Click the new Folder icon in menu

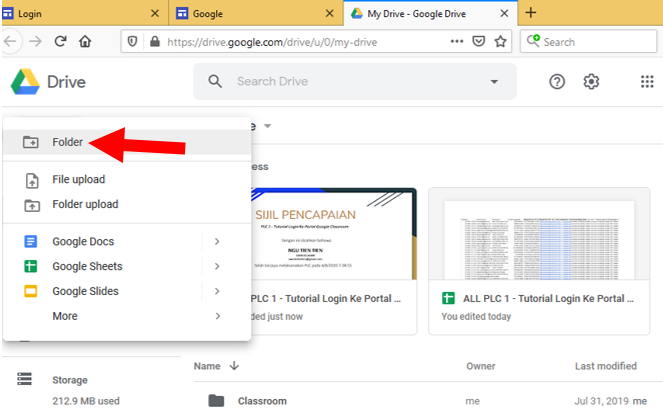30,142
